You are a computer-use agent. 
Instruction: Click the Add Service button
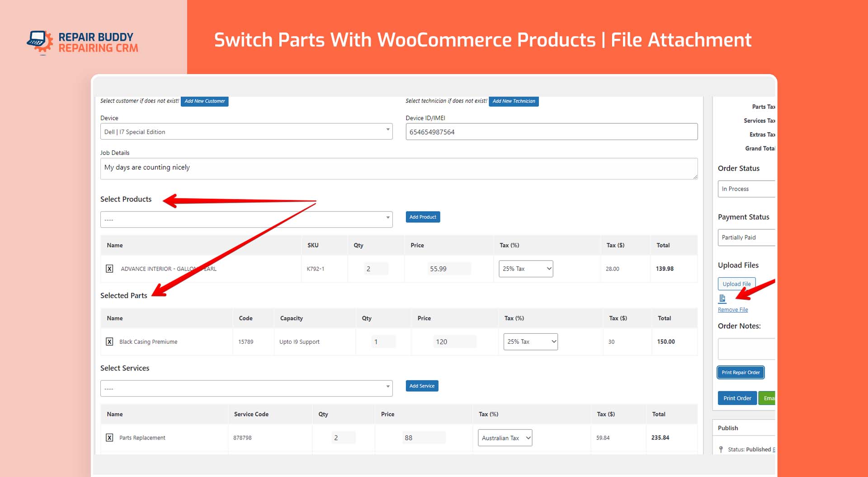[x=422, y=386]
